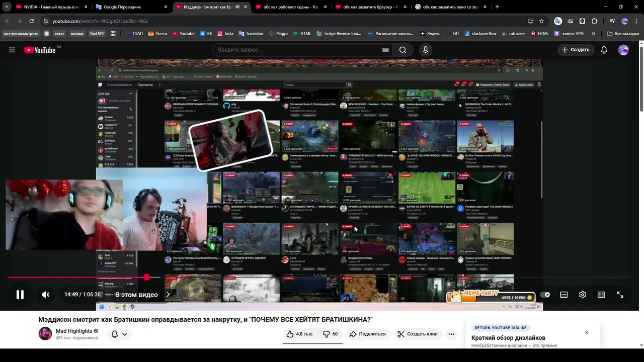Open the on-screen keyboard in search box

385,50
